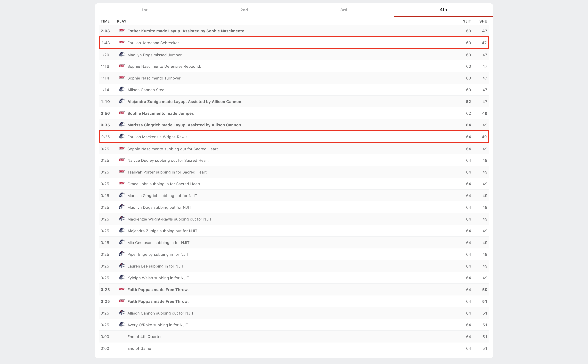Open the 2nd quarter tab
This screenshot has width=588, height=364.
pos(244,10)
